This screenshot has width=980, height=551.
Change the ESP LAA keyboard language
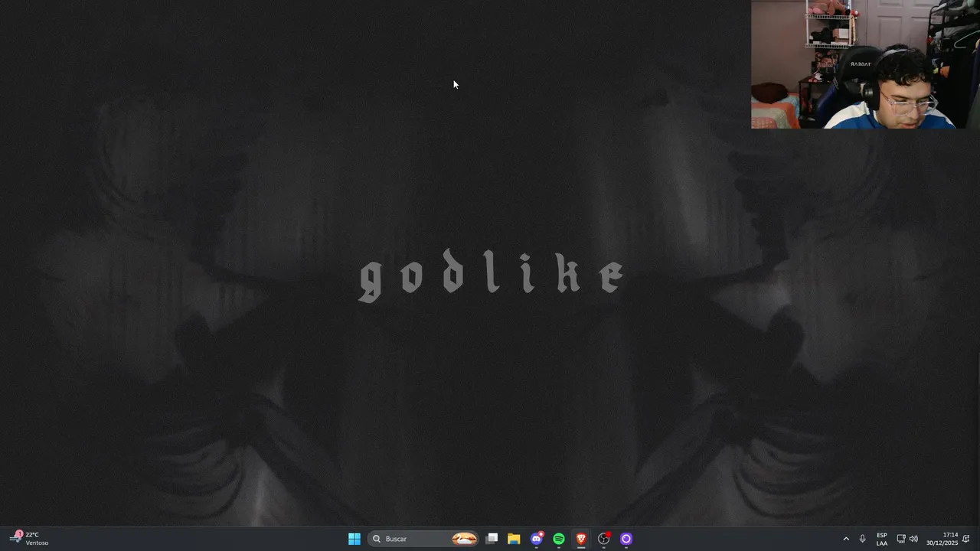[x=882, y=539]
